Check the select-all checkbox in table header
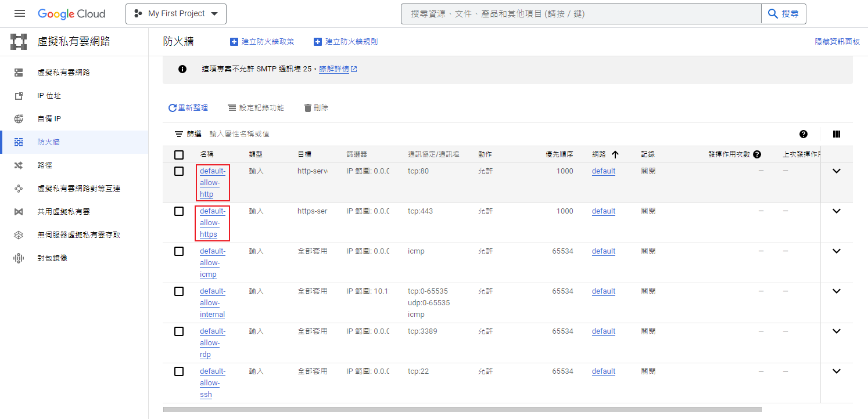Screen dimensions: 868x419 click(179, 154)
